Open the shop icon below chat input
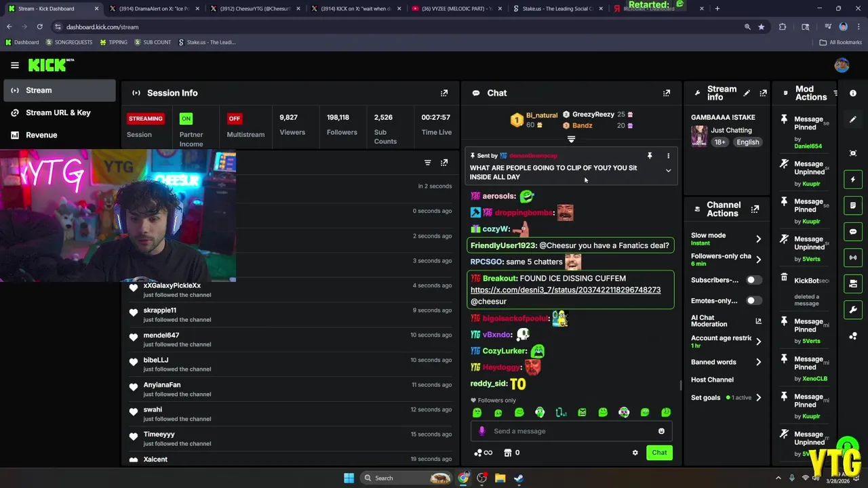This screenshot has height=488, width=868. point(507,453)
